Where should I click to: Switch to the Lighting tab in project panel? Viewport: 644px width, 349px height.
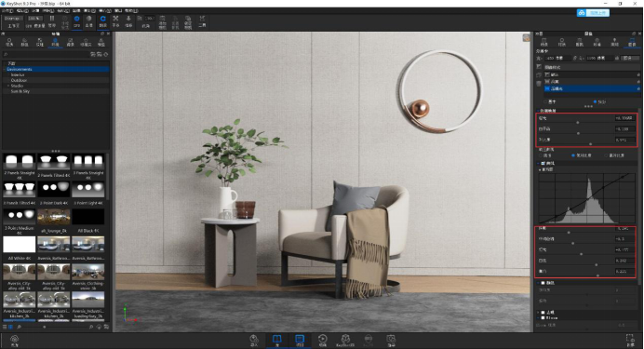[614, 42]
